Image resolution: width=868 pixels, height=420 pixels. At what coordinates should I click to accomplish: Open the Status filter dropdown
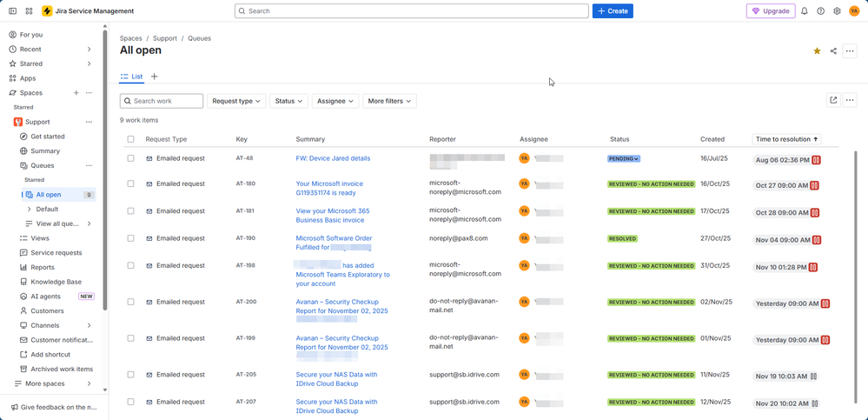(x=289, y=101)
